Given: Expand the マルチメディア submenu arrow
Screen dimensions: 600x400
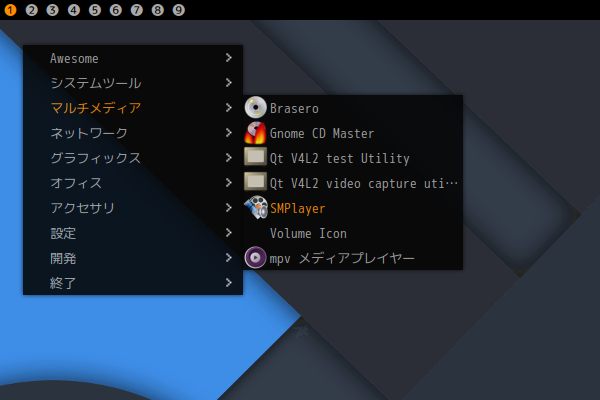Looking at the screenshot, I should 228,108.
